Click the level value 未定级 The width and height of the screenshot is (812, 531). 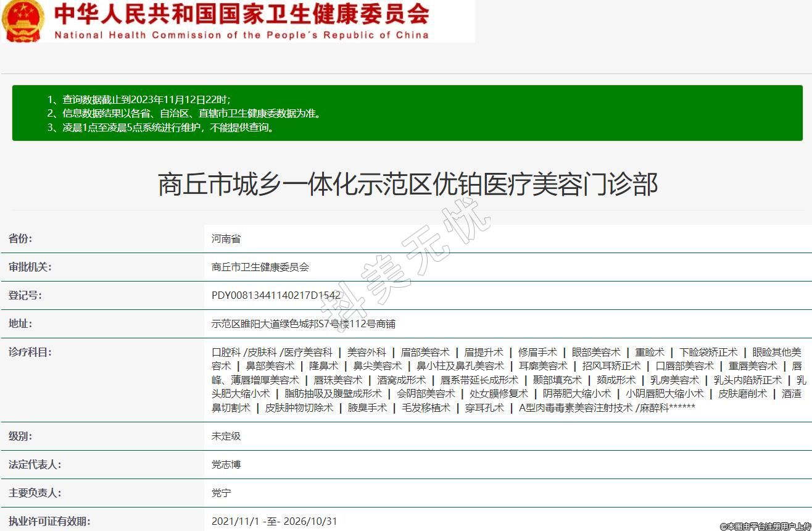[226, 436]
